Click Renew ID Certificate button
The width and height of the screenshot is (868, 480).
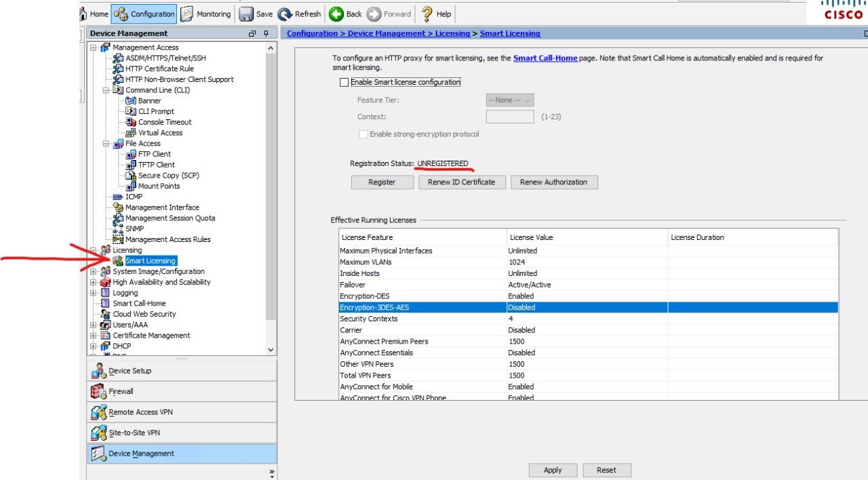tap(462, 182)
